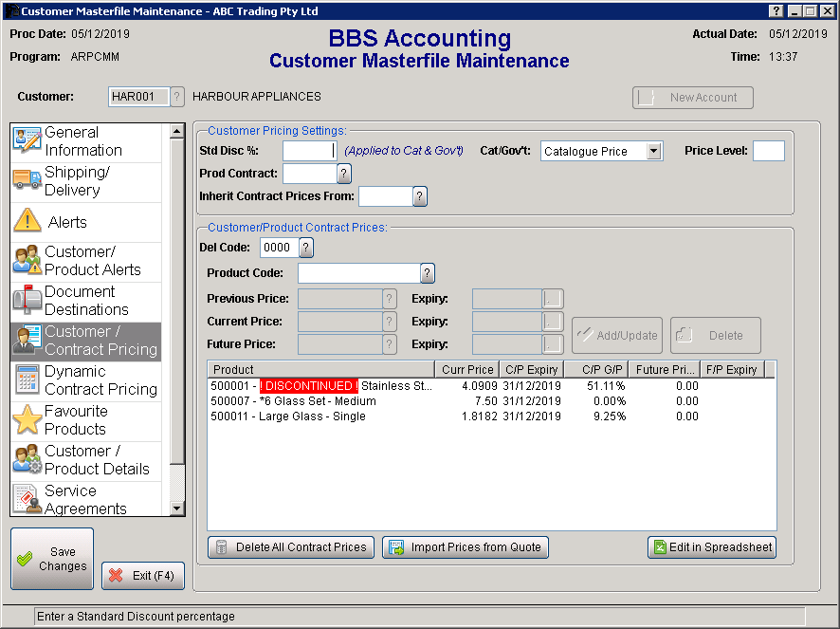Open Favourite Products section

85,420
